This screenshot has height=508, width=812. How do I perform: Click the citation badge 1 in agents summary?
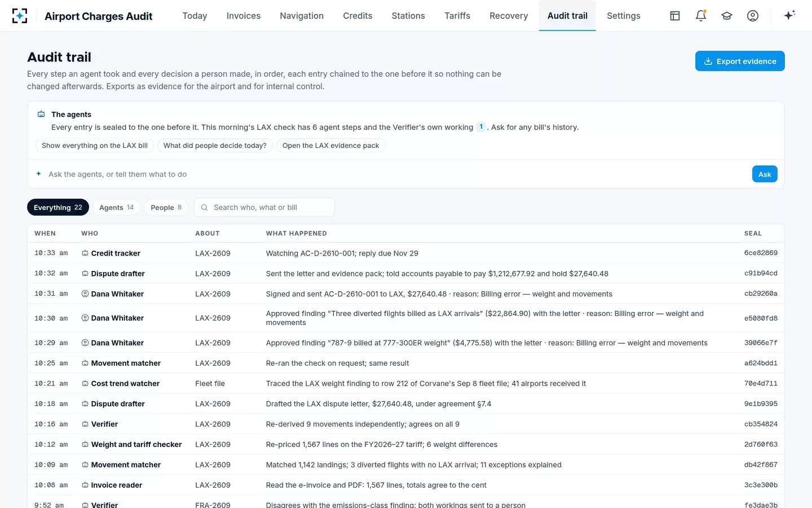click(x=481, y=127)
